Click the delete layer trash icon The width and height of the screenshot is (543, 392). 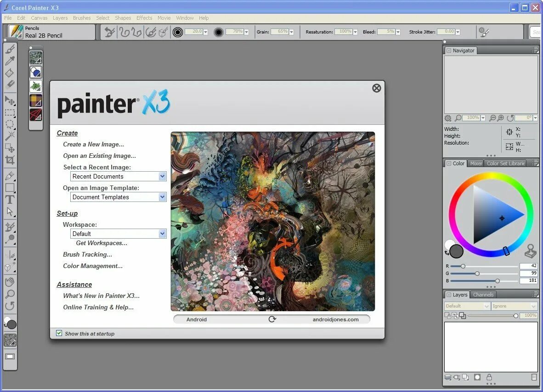(x=534, y=377)
